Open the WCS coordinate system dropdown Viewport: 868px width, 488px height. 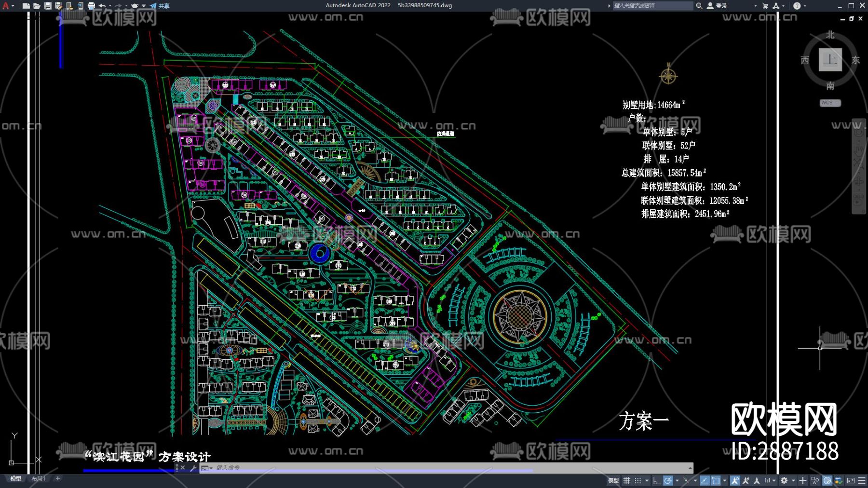pyautogui.click(x=830, y=103)
